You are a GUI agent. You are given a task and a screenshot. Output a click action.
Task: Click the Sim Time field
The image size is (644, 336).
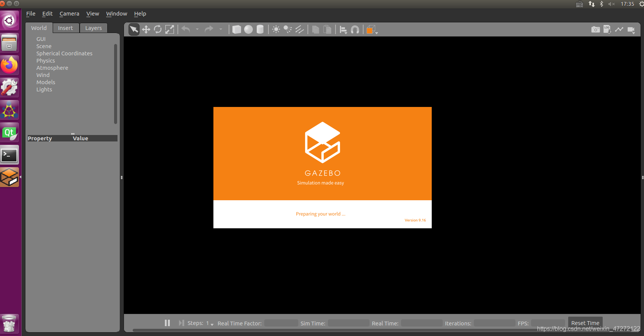(x=348, y=323)
